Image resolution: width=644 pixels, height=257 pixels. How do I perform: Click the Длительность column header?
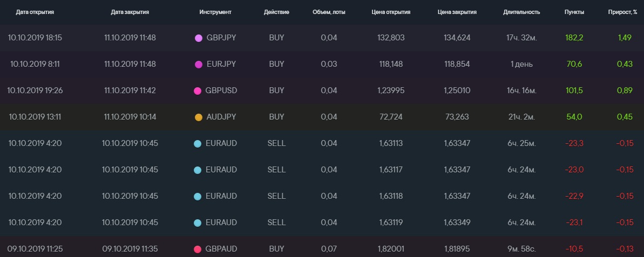point(521,12)
